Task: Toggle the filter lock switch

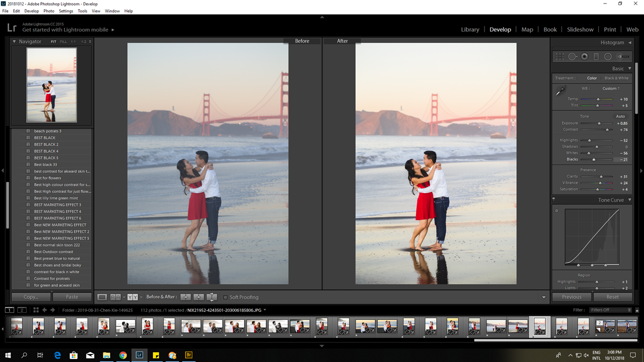Action: point(636,310)
